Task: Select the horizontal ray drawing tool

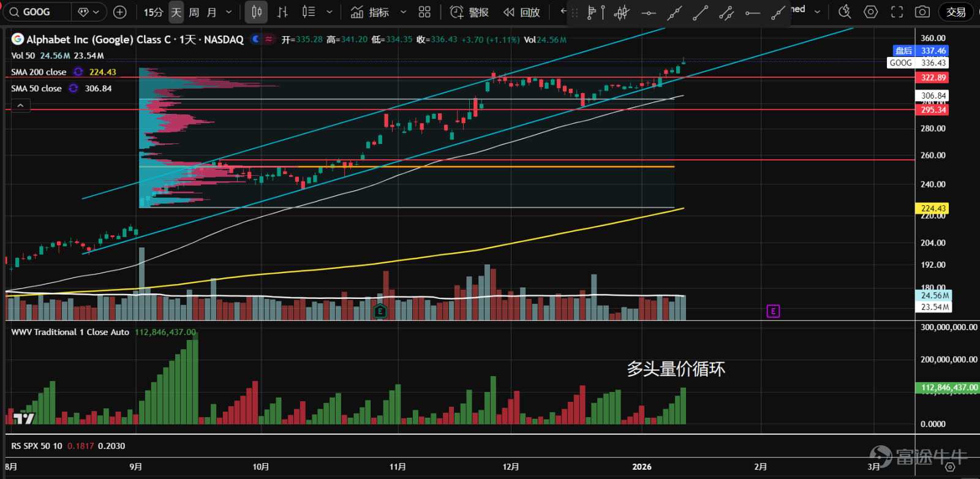Action: pos(752,12)
